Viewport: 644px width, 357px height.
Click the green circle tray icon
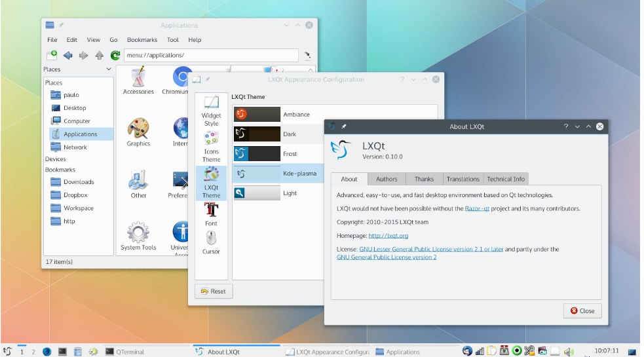click(517, 351)
